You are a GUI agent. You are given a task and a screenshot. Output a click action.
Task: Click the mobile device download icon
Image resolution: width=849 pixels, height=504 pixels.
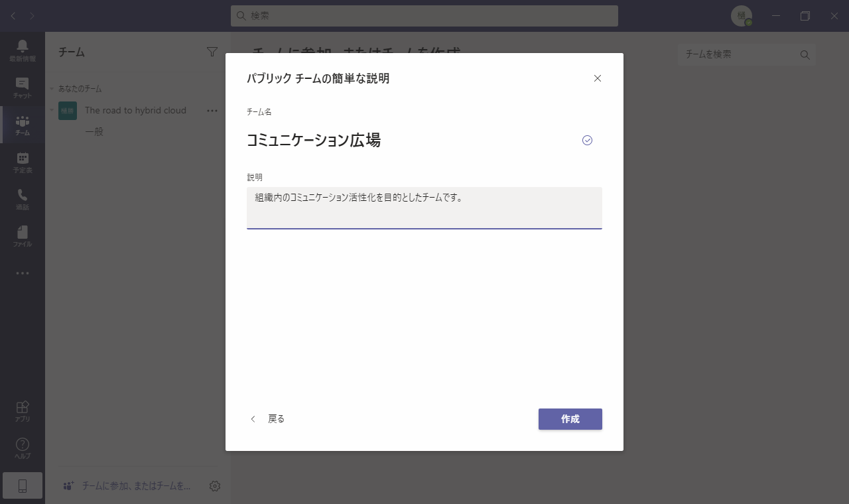pyautogui.click(x=23, y=486)
